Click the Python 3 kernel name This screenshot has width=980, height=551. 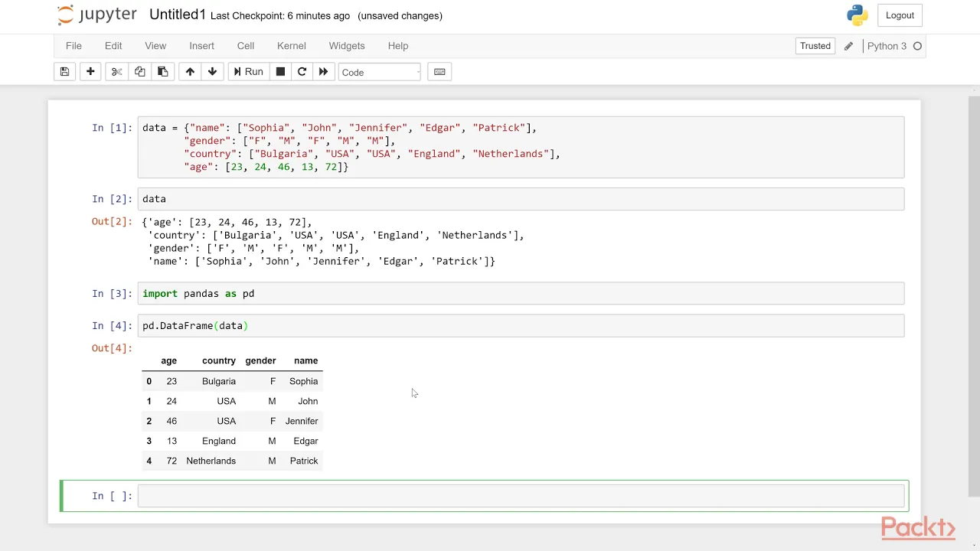pos(887,46)
